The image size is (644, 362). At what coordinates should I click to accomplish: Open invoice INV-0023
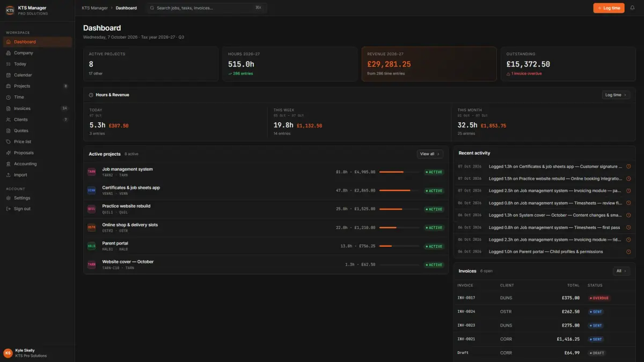point(544,325)
